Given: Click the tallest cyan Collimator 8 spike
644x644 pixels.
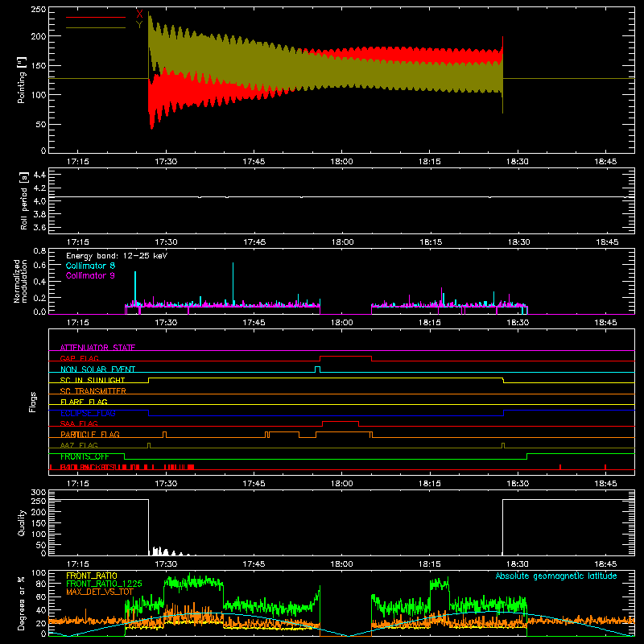Looking at the screenshot, I should [x=233, y=283].
